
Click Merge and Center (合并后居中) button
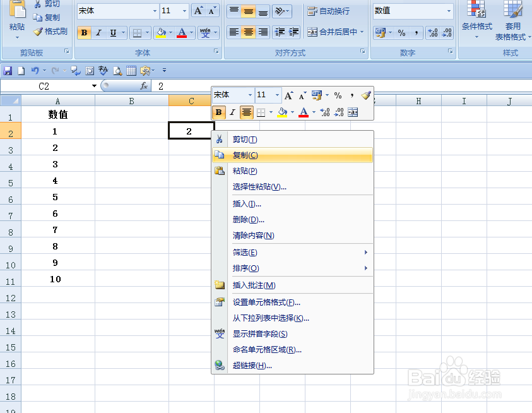[x=332, y=32]
